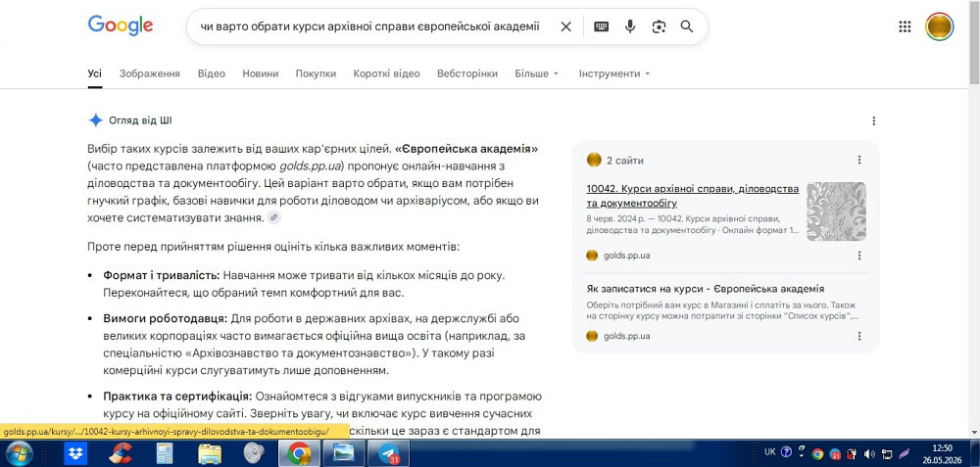Open the Google apps grid

[905, 26]
